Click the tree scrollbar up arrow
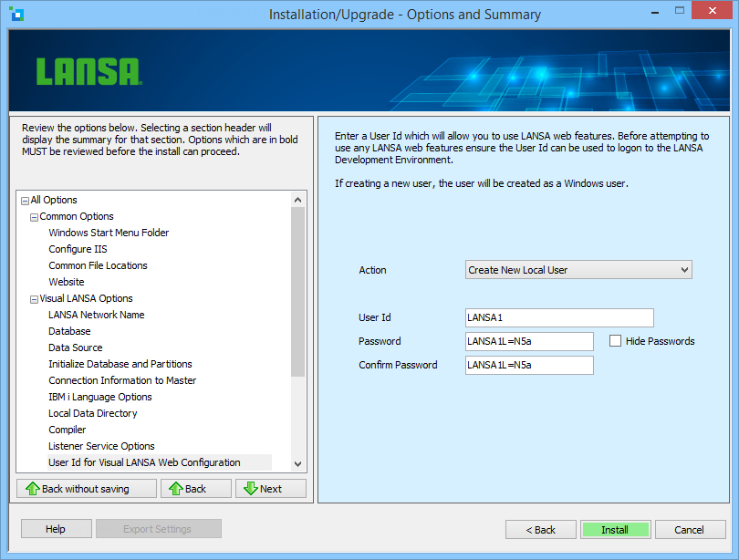 [297, 200]
